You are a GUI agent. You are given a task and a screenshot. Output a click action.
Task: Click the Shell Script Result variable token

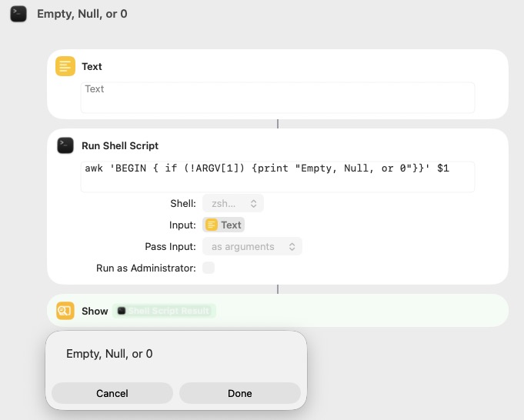pyautogui.click(x=164, y=311)
